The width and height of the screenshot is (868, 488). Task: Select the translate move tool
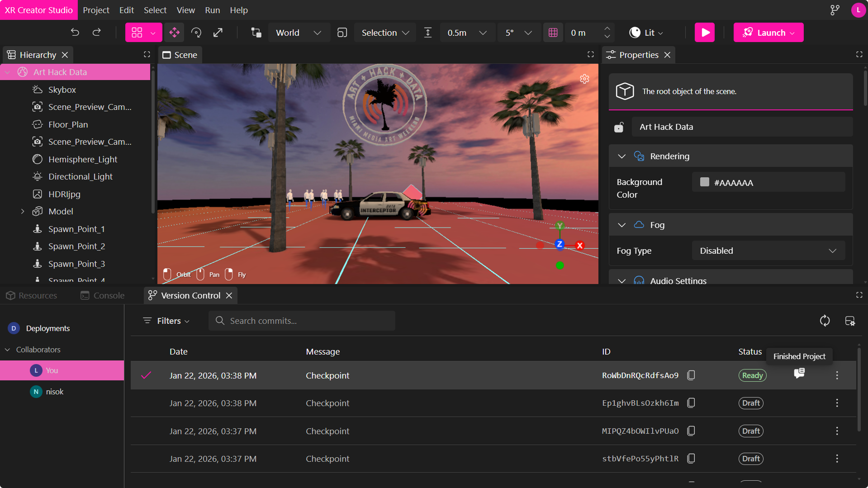[174, 33]
